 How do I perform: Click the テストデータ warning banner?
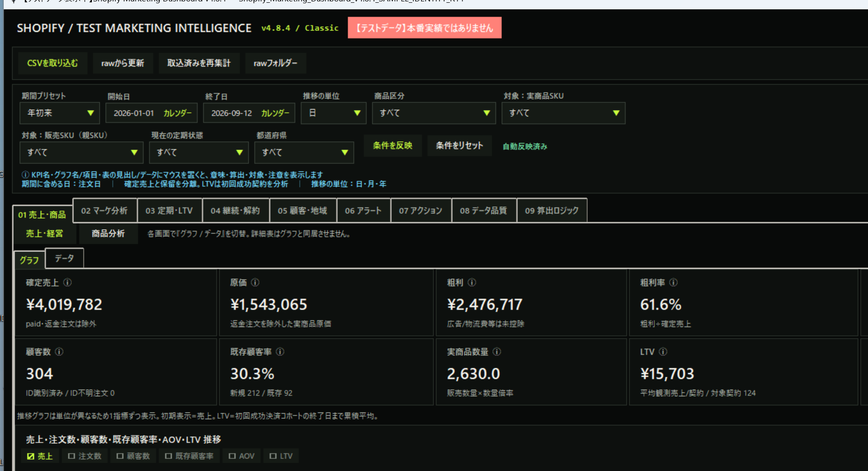pos(425,28)
